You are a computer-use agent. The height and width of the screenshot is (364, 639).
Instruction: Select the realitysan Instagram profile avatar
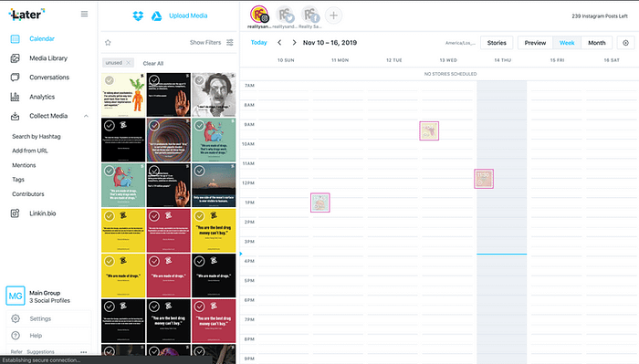[259, 15]
